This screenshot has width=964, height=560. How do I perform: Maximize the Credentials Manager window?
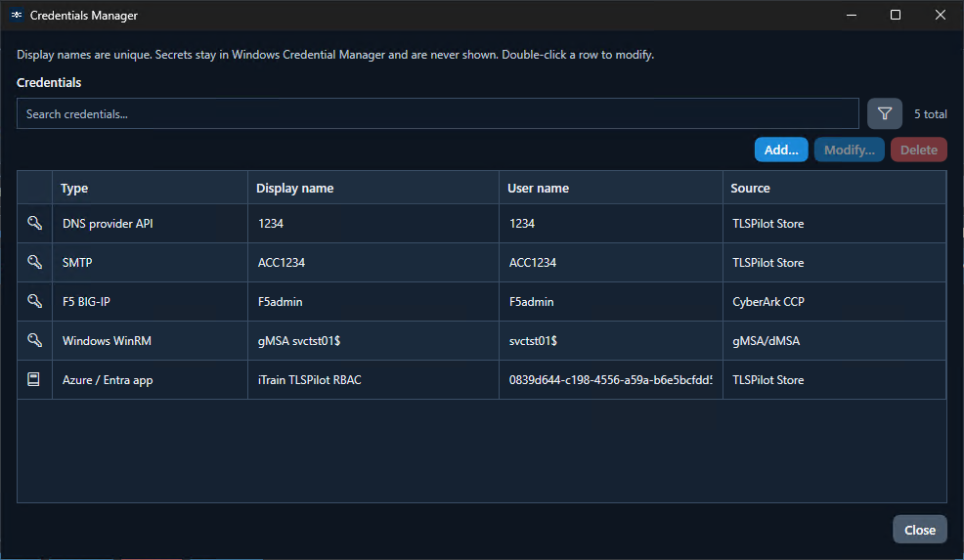pyautogui.click(x=896, y=15)
